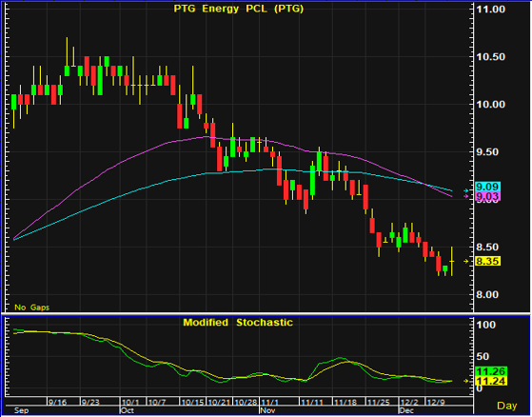Click the 8.50 price axis label
The width and height of the screenshot is (532, 417).
click(488, 247)
